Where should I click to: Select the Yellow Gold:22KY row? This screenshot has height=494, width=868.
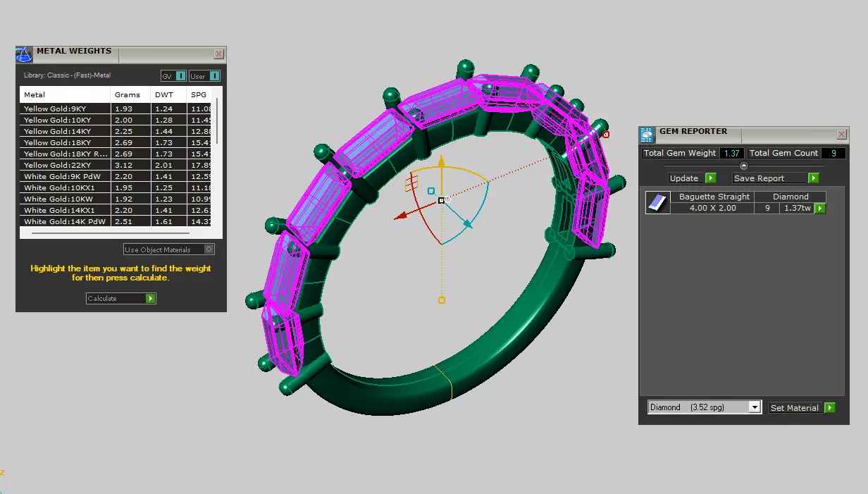tap(116, 165)
